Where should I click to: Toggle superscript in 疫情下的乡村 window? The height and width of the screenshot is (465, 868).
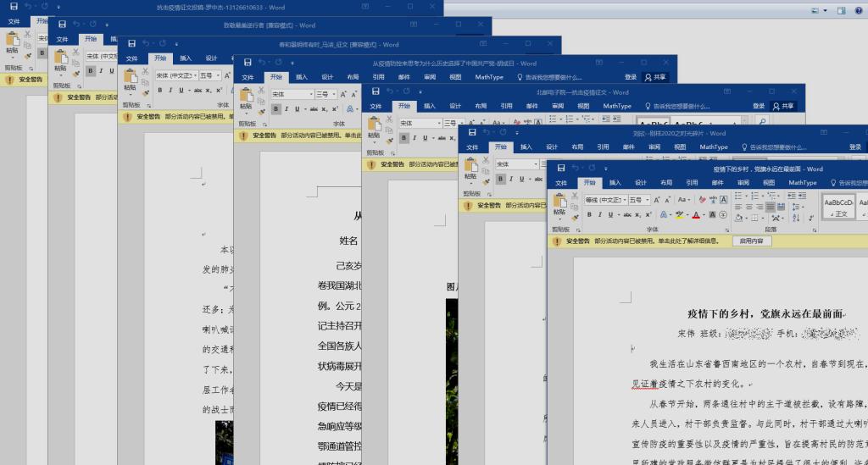(x=648, y=214)
